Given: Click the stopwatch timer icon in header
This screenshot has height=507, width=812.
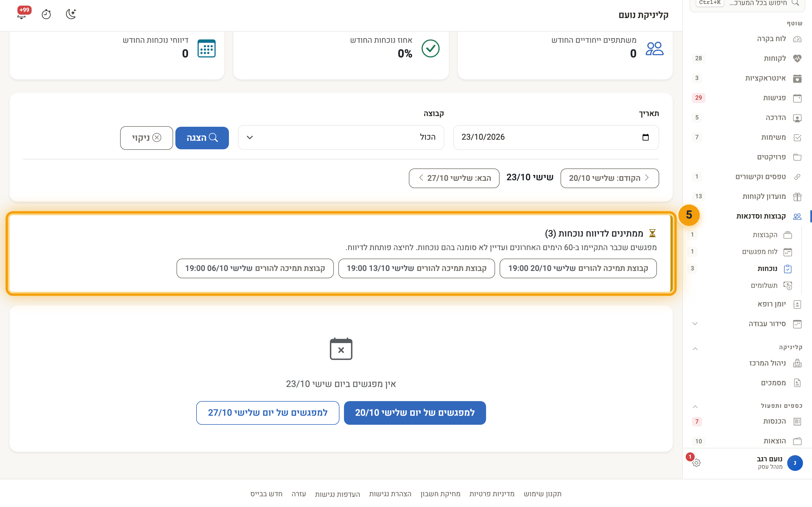Looking at the screenshot, I should (46, 14).
